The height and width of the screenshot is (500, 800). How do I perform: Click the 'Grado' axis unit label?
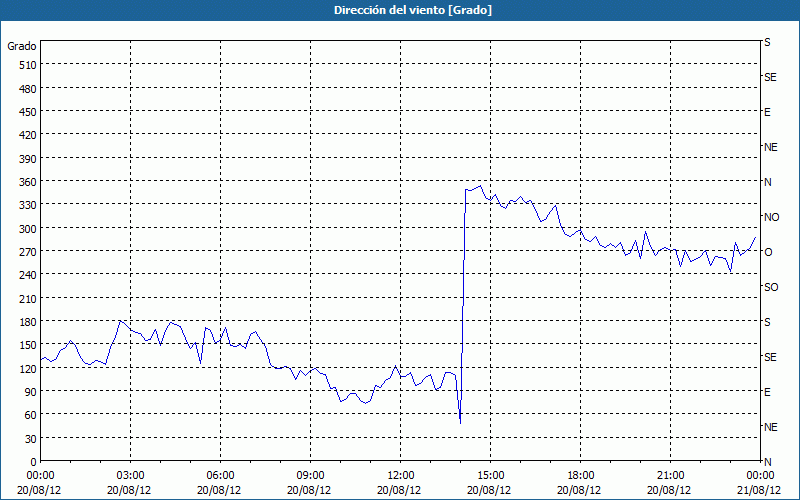coord(22,46)
